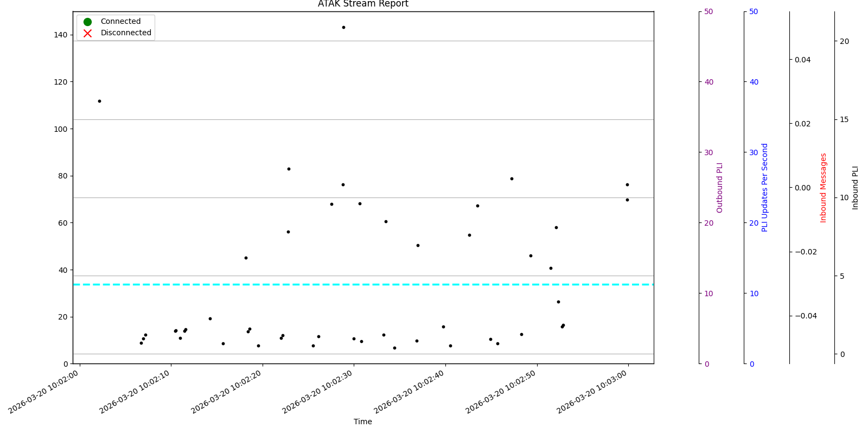Viewport: 868px width, 434px height.
Task: Click the 140 tick on the left axis
Action: click(x=61, y=35)
